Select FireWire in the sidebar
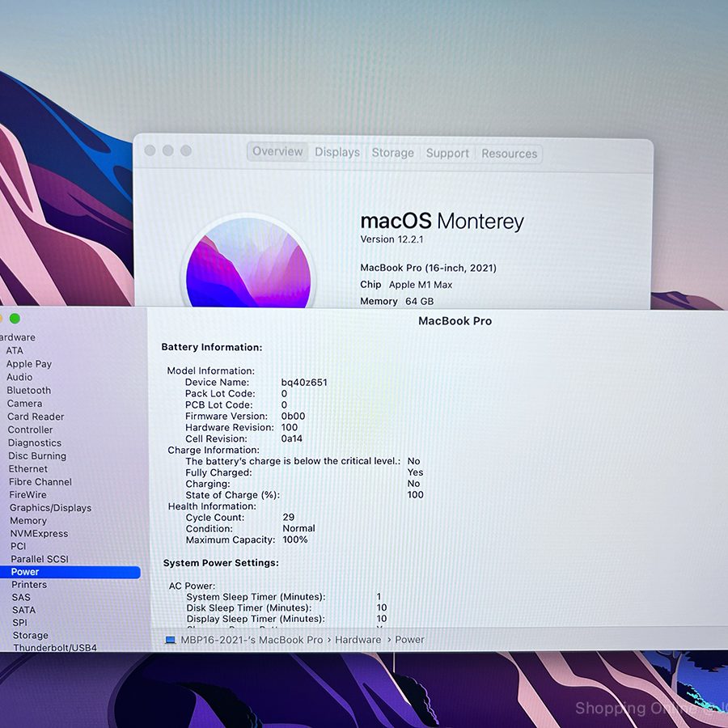 point(28,495)
